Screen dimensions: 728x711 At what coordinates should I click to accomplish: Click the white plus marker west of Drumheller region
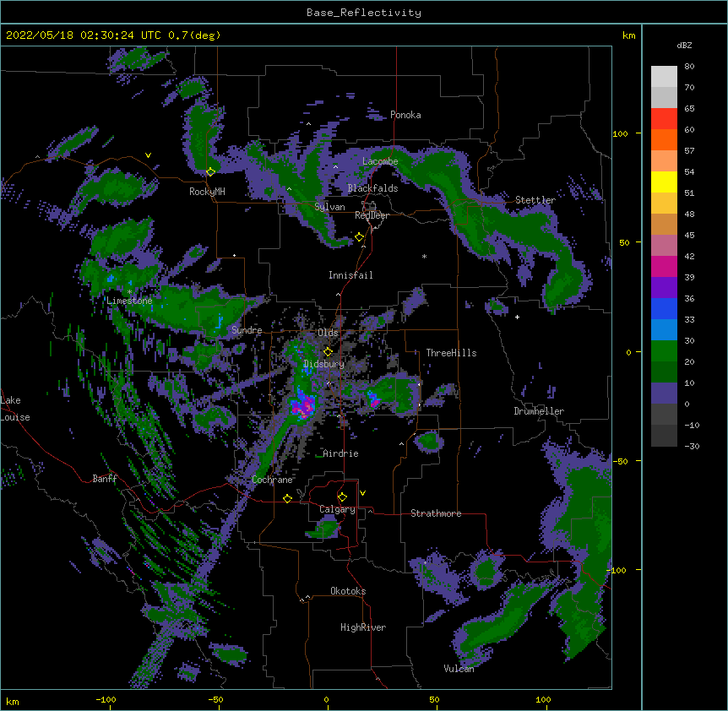coord(517,317)
